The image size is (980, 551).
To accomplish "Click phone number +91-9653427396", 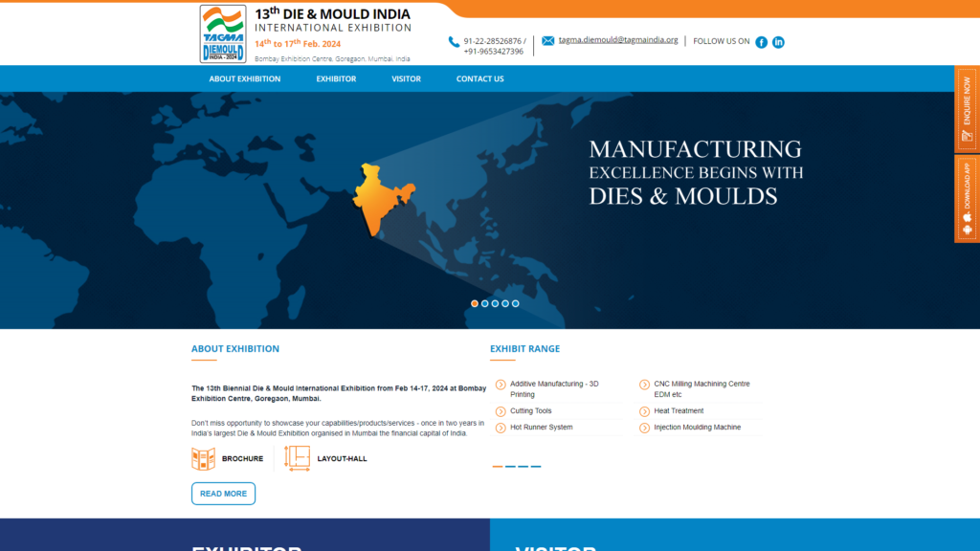I will point(494,52).
